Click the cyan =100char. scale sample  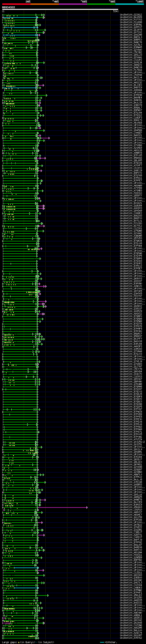tap(102, 642)
